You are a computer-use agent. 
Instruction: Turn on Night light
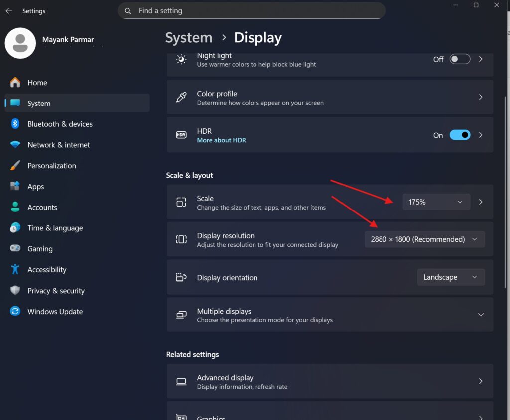[x=459, y=59]
